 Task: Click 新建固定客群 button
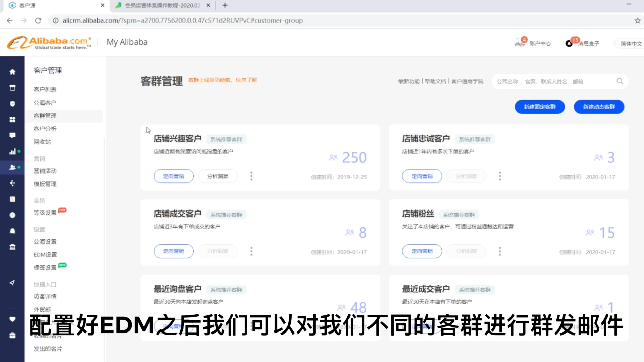[540, 107]
